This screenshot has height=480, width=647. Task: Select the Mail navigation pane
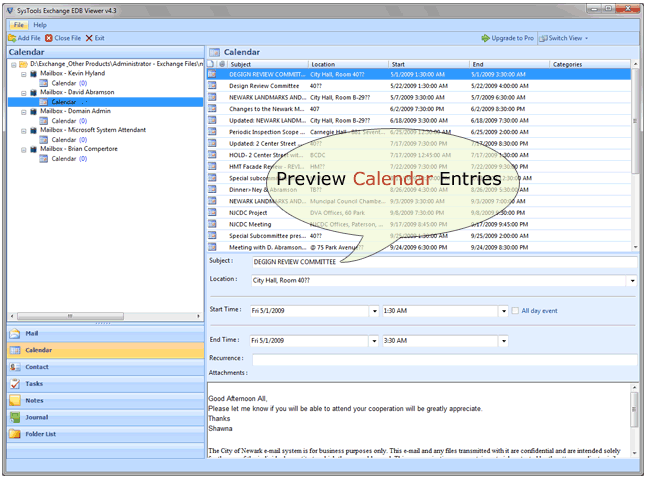106,333
